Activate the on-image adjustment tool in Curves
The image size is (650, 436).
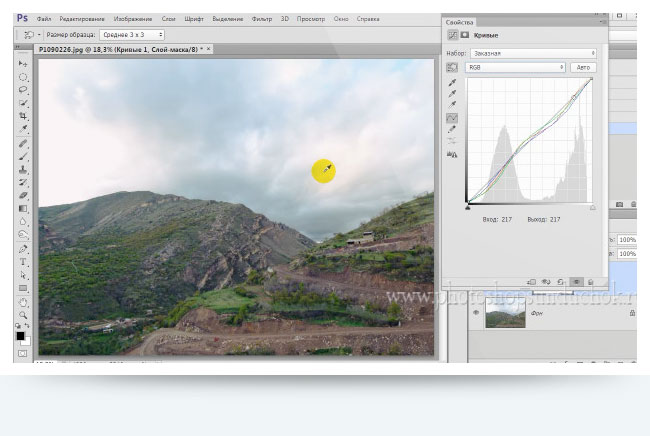452,67
